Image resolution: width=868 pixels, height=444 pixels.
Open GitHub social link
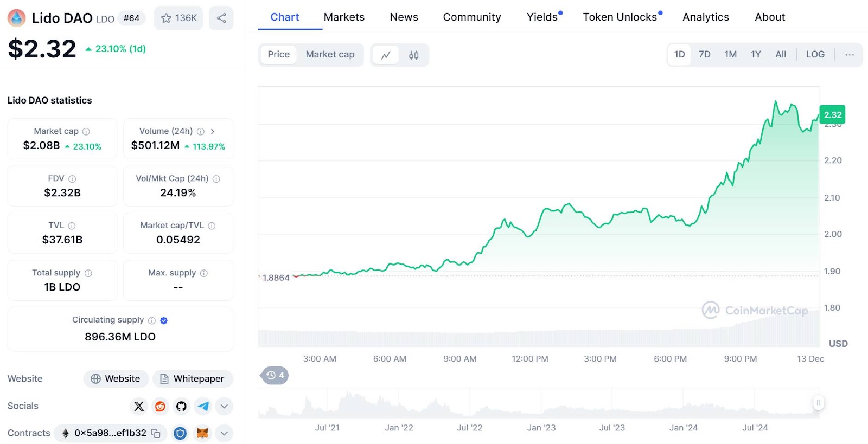tap(181, 406)
